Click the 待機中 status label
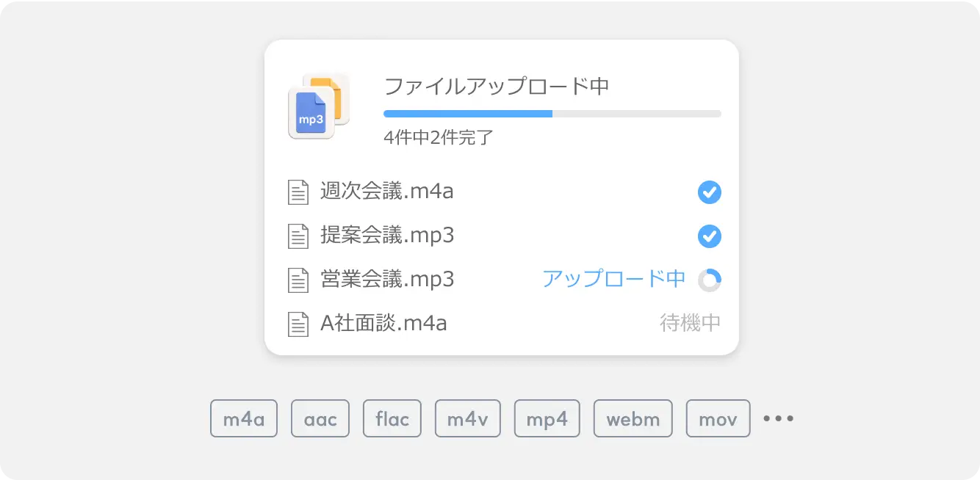This screenshot has height=480, width=980. click(691, 323)
